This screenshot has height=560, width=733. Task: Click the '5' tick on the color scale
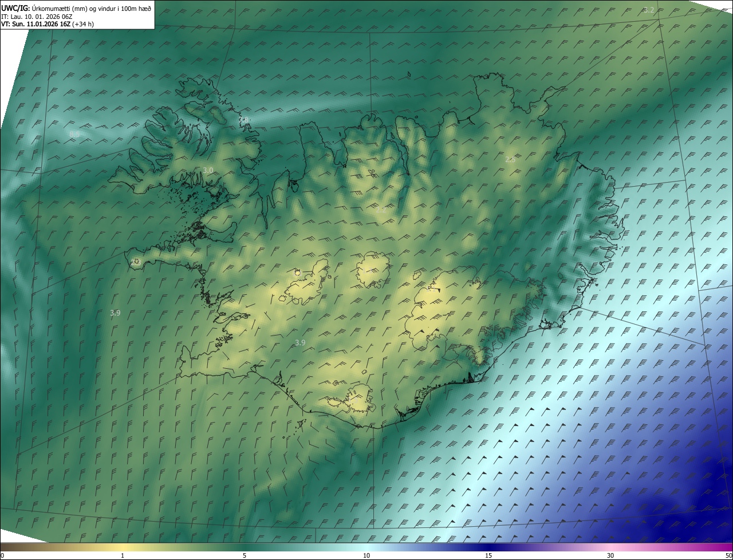click(x=245, y=556)
